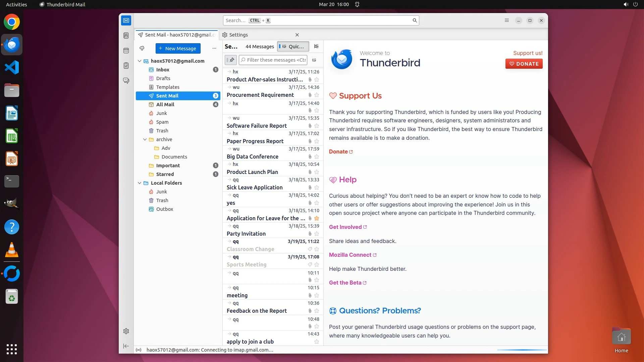Open message list display options icon
Viewport: 644px width, 362px height.
[316, 47]
